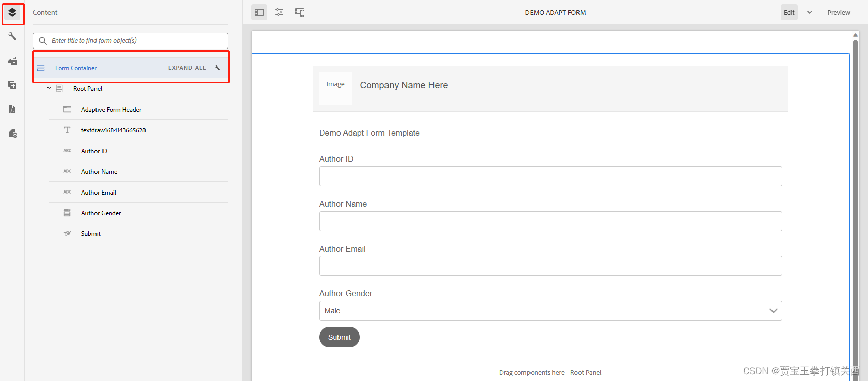Click the Author Gender form label
Image resolution: width=868 pixels, height=381 pixels.
pos(346,293)
